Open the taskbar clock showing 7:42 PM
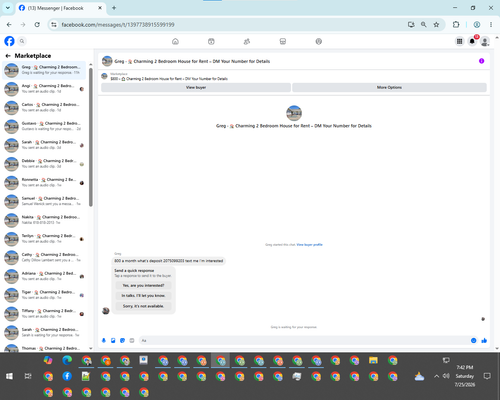Viewport: 500px width, 400px height. (x=465, y=376)
